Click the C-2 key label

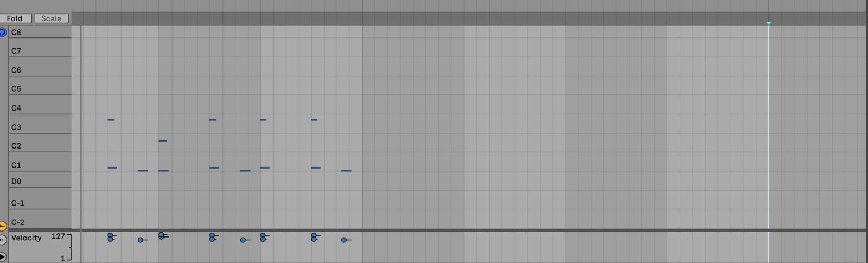click(18, 222)
